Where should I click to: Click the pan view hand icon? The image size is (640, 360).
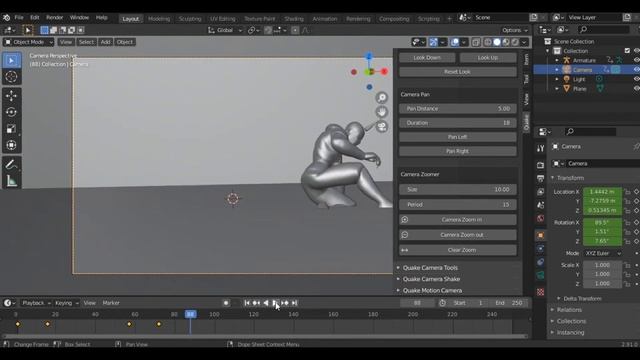pos(382,112)
